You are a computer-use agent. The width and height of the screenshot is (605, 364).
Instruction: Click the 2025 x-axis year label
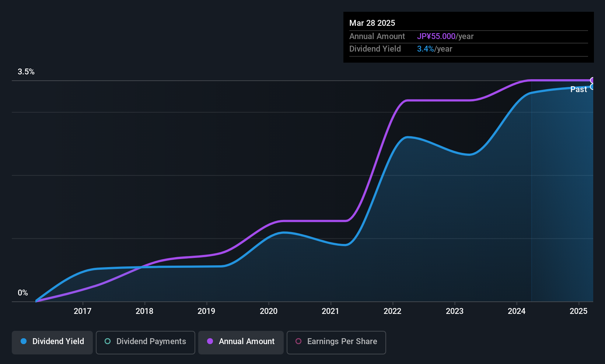578,311
